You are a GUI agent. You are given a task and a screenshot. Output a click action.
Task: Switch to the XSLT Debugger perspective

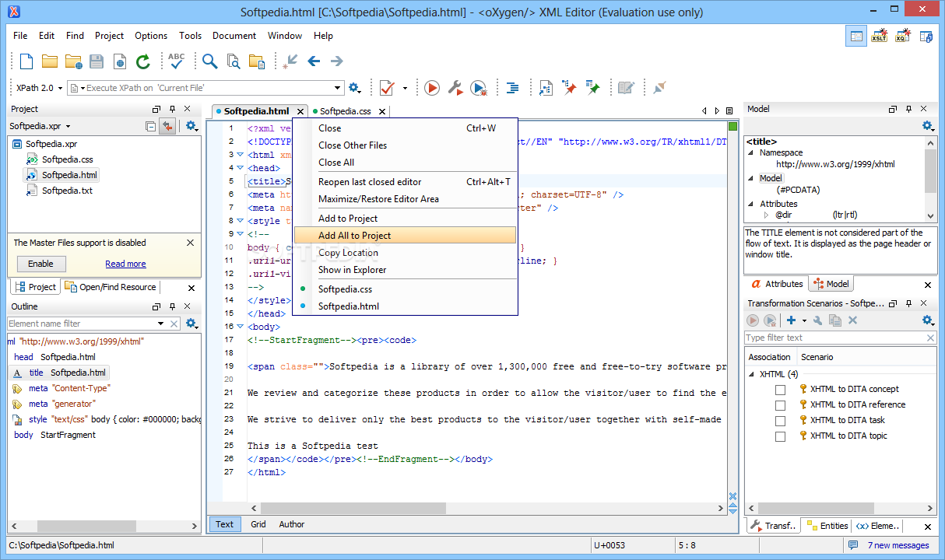click(x=880, y=36)
